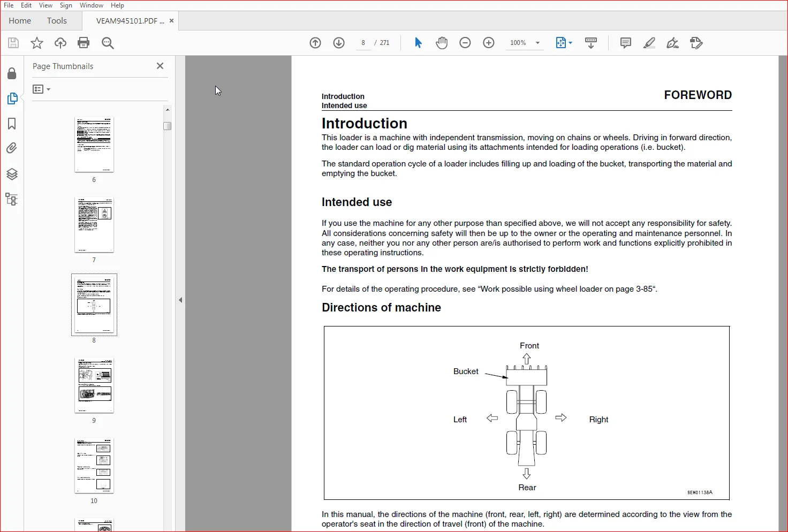Open the Bookmarks panel
Viewport: 788px width, 532px height.
12,124
